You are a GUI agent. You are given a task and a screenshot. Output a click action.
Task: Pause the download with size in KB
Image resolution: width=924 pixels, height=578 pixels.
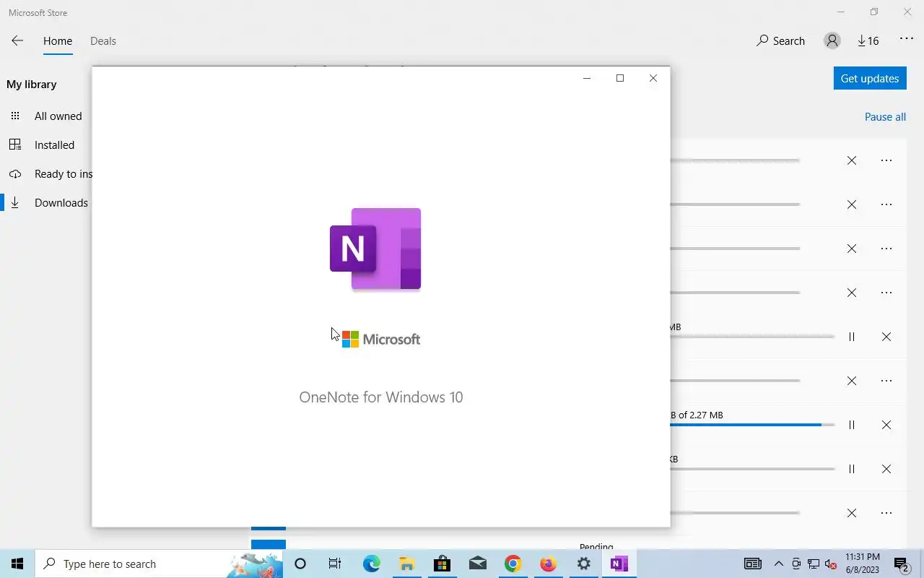click(852, 469)
